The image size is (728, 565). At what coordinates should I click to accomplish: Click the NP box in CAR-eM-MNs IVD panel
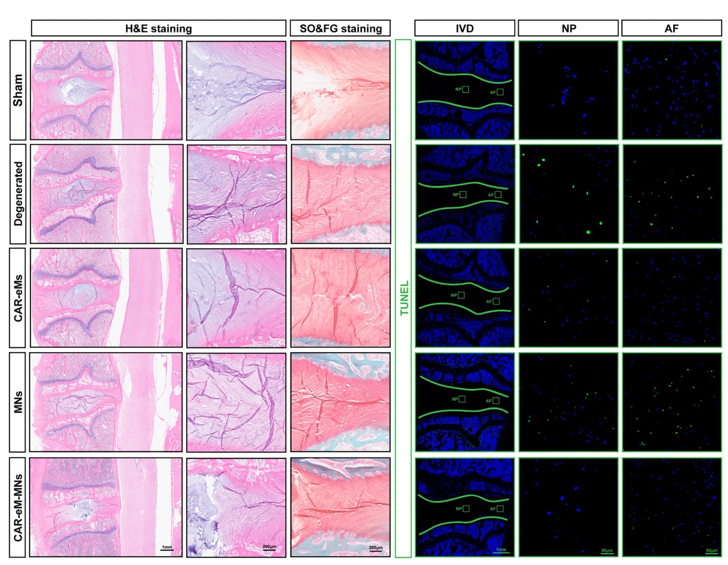pyautogui.click(x=466, y=509)
